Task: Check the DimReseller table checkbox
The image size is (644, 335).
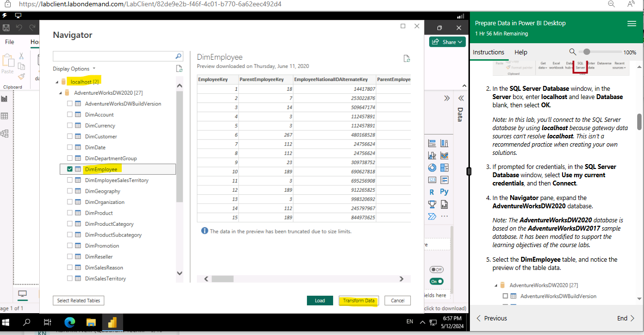Action: (70, 256)
